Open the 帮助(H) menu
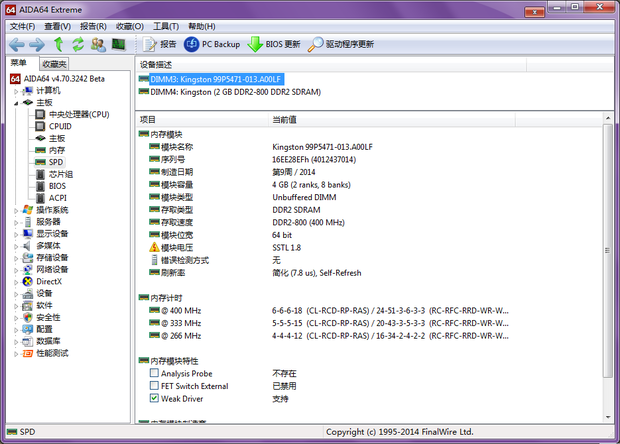This screenshot has width=620, height=444. pos(202,26)
